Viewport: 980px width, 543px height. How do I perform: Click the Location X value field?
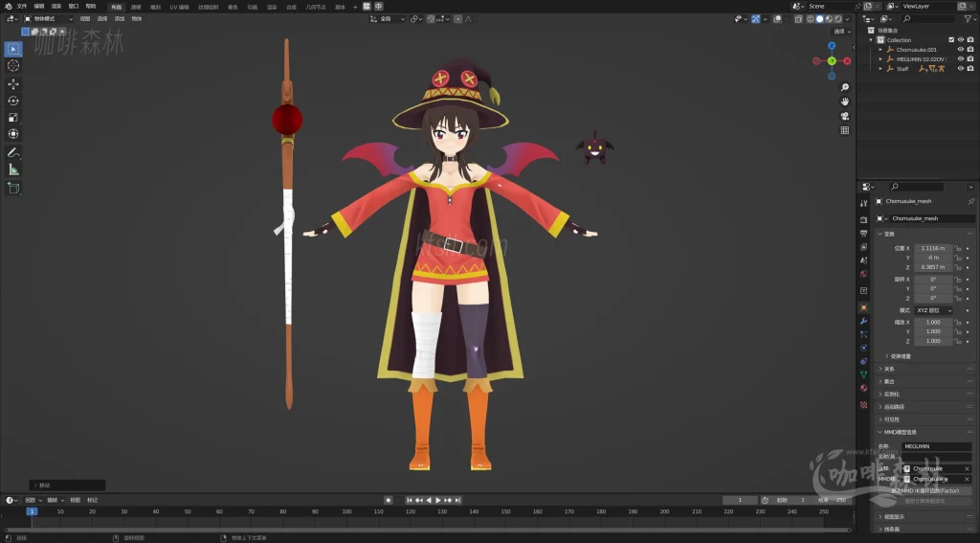pyautogui.click(x=933, y=248)
